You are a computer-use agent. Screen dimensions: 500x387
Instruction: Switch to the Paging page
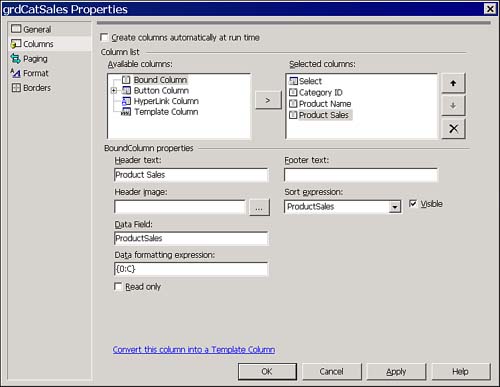coord(35,59)
